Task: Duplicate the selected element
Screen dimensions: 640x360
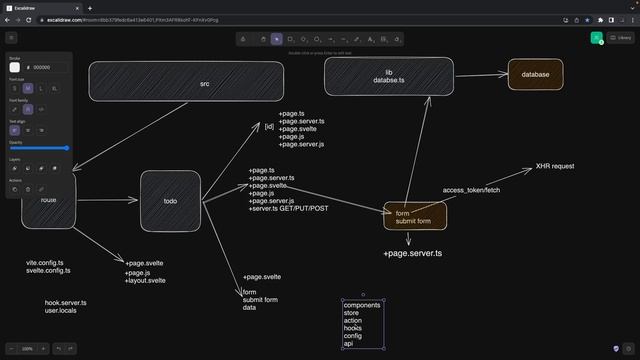Action: coord(15,189)
